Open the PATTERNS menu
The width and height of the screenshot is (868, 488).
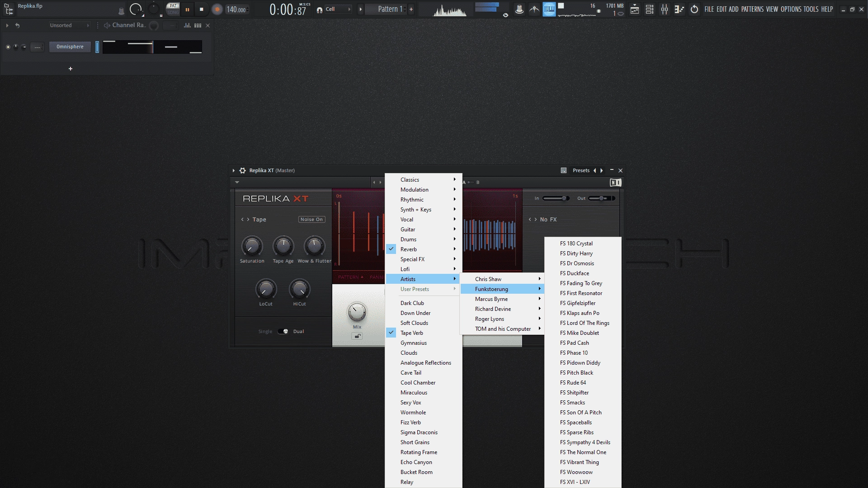click(752, 9)
